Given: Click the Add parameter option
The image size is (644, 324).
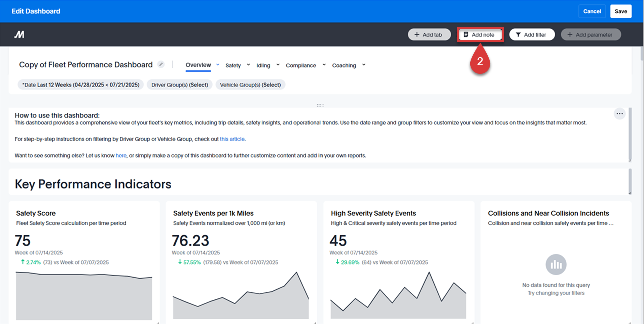Looking at the screenshot, I should click(591, 34).
